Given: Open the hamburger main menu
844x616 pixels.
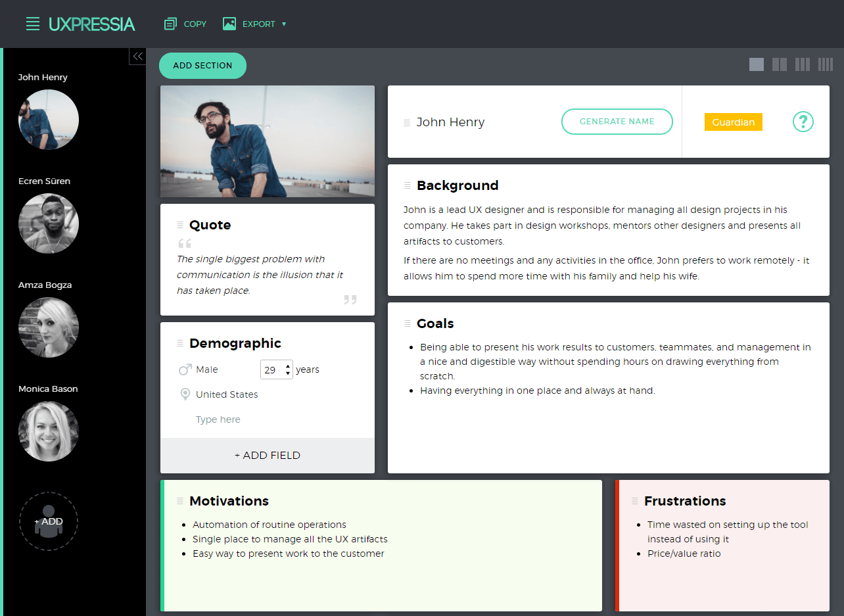Looking at the screenshot, I should click(x=33, y=24).
